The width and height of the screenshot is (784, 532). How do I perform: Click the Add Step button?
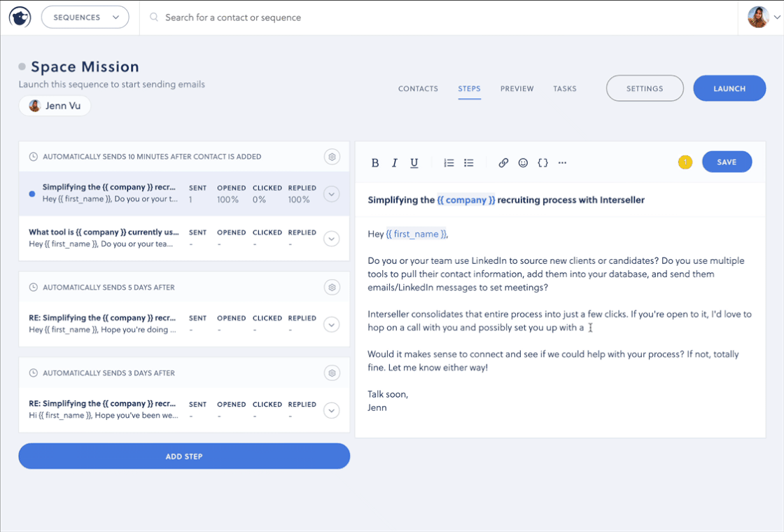184,456
